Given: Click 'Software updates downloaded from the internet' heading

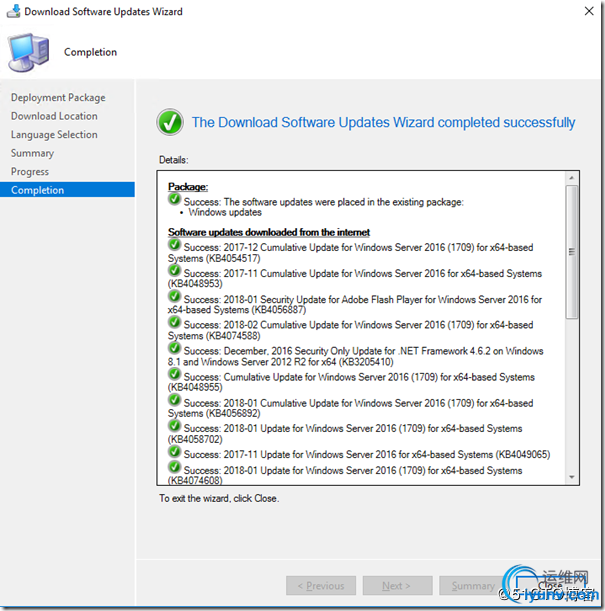Looking at the screenshot, I should click(269, 232).
